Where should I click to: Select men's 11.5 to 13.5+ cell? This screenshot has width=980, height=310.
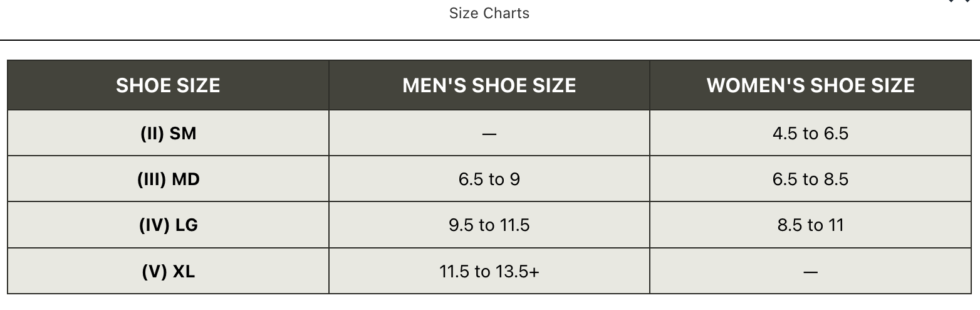489,271
